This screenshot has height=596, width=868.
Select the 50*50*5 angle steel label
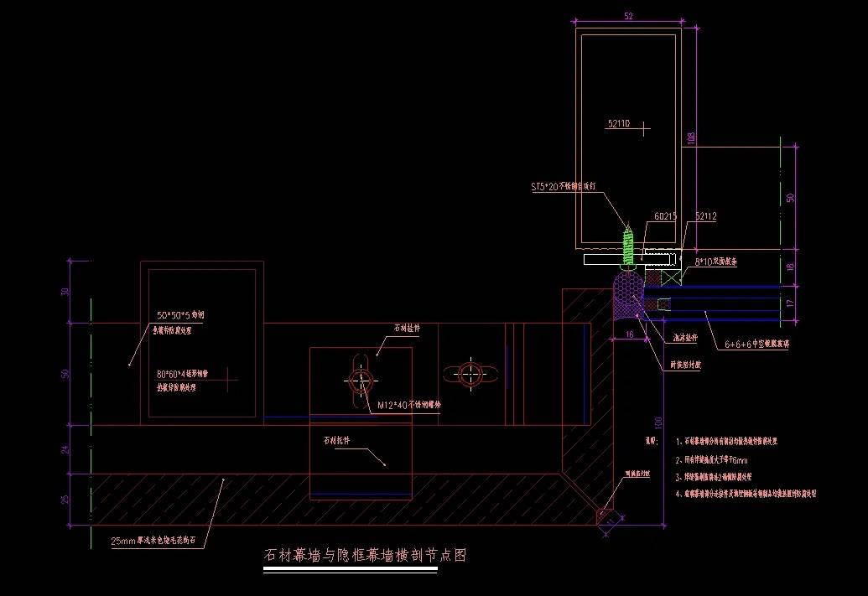(x=180, y=316)
